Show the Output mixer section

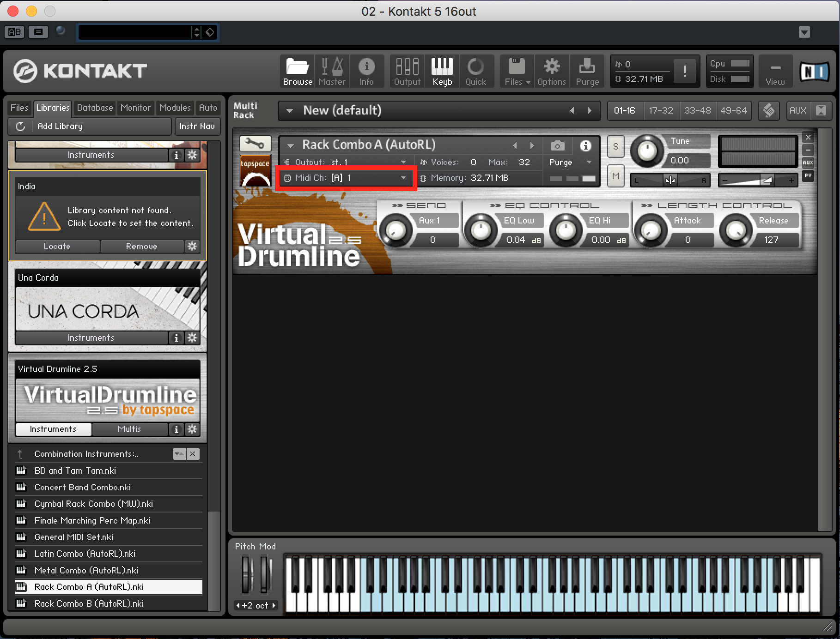407,71
